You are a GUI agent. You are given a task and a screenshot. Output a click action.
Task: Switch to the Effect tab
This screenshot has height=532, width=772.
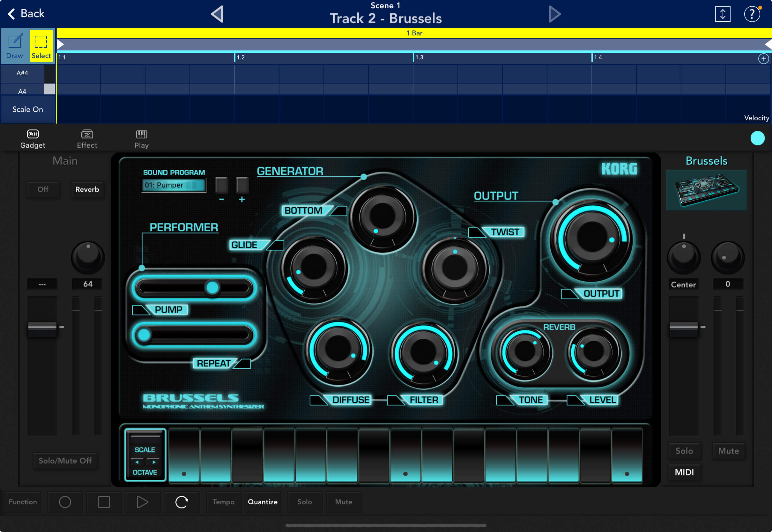(x=87, y=139)
